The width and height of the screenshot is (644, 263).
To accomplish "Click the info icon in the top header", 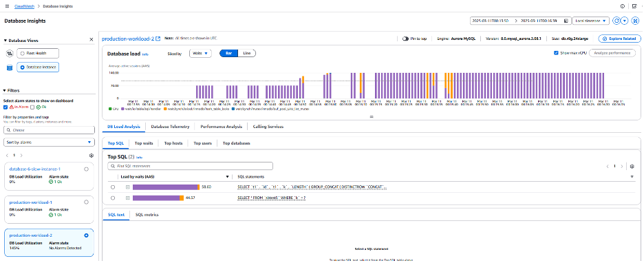I will point(623,6).
